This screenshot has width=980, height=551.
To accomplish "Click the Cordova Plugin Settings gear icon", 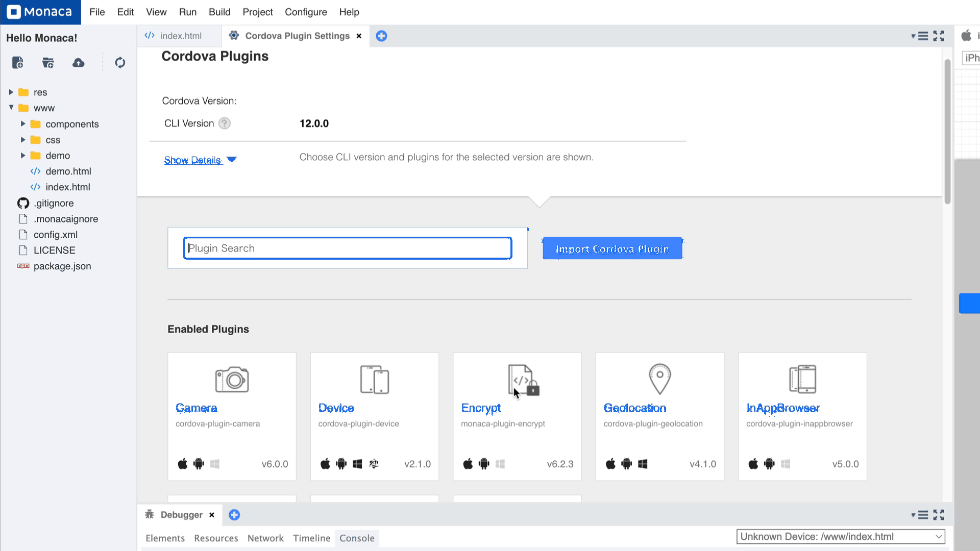I will coord(234,35).
